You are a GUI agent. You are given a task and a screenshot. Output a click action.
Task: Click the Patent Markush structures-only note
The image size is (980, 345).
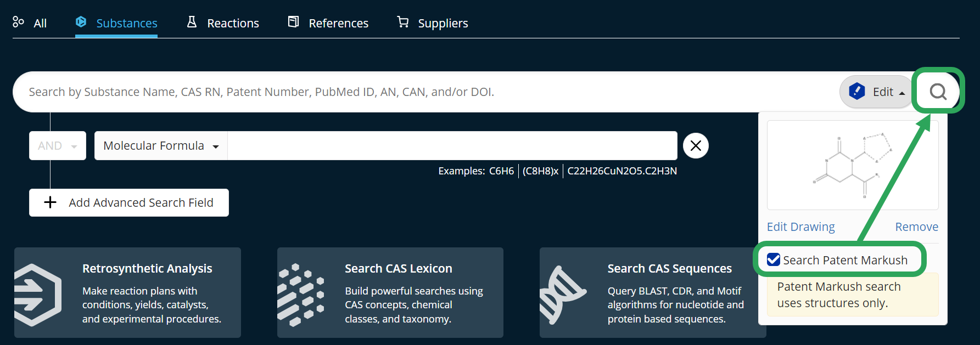[x=853, y=295]
